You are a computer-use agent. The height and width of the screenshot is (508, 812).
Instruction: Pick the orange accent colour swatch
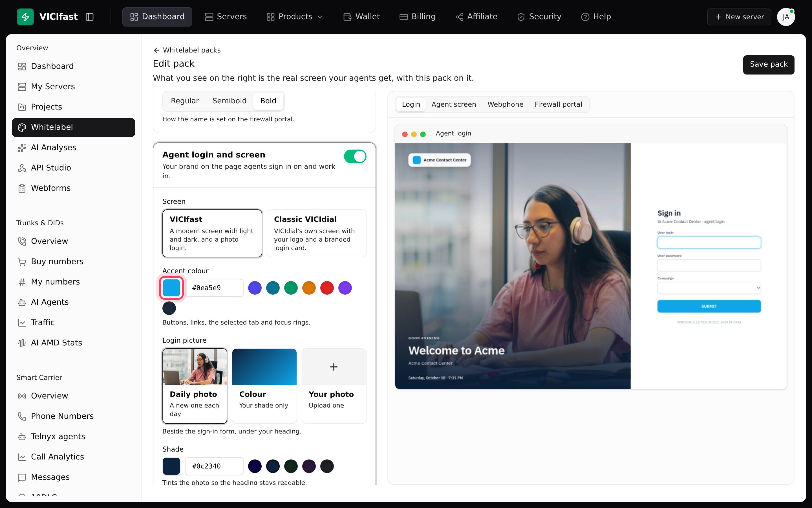pyautogui.click(x=309, y=288)
